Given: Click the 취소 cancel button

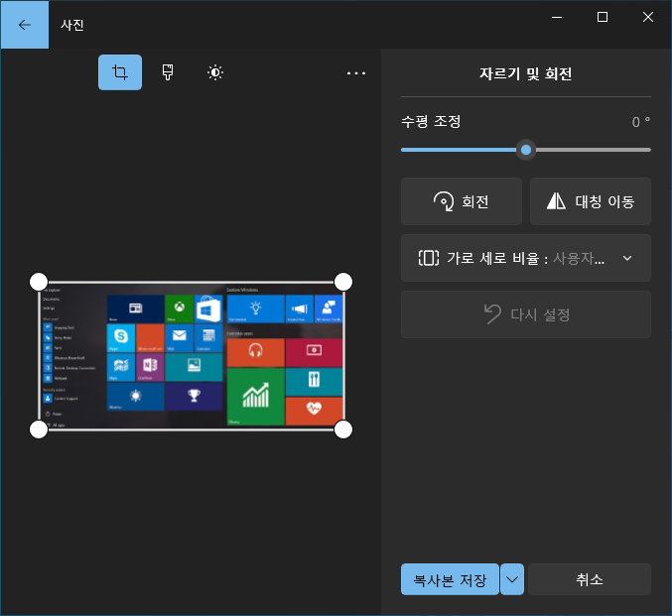Looking at the screenshot, I should click(590, 579).
